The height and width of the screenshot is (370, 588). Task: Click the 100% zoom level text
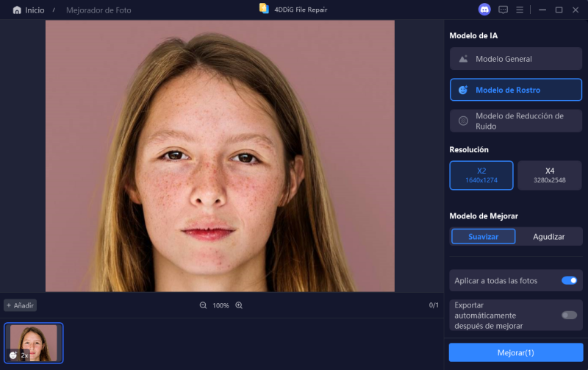(220, 305)
